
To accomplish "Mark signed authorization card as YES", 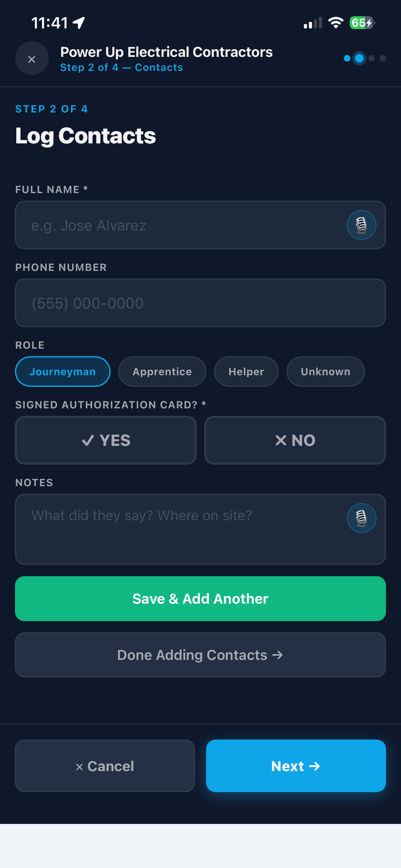I will point(106,440).
